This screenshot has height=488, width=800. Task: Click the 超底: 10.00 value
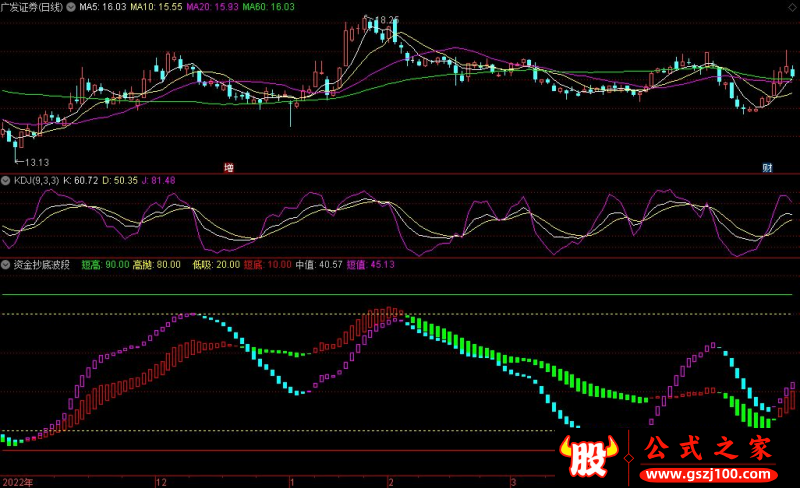267,264
